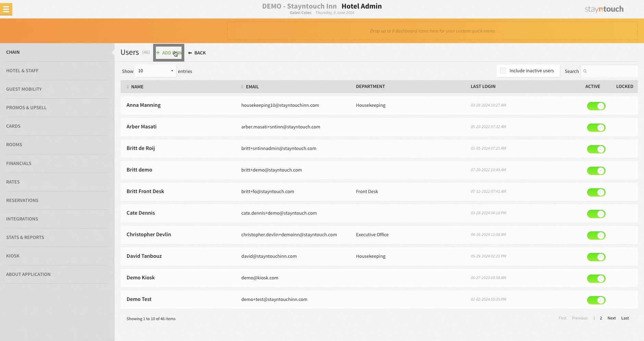Open CARDS menu section
The image size is (644, 341).
point(13,126)
